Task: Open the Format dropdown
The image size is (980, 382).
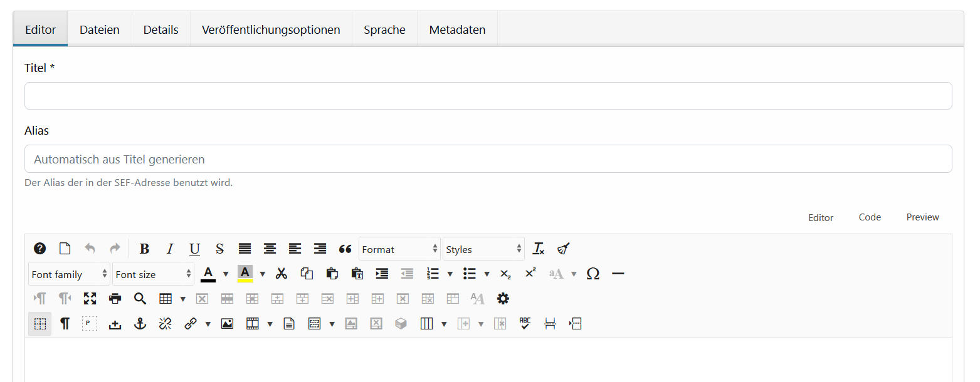Action: coord(399,249)
